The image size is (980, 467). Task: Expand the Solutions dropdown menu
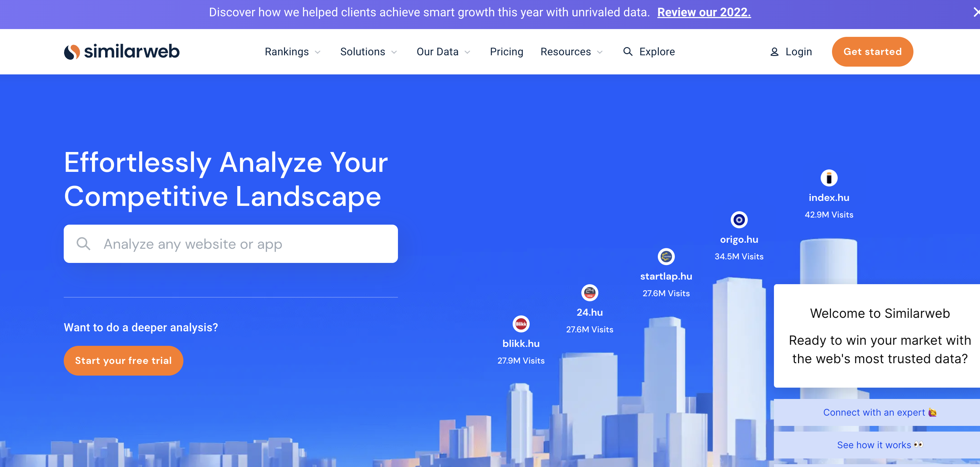pos(369,52)
